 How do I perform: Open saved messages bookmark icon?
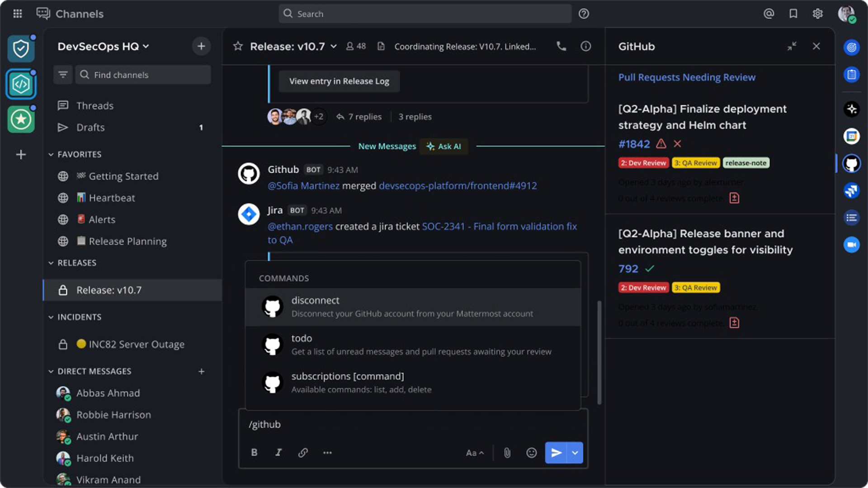[x=793, y=14]
